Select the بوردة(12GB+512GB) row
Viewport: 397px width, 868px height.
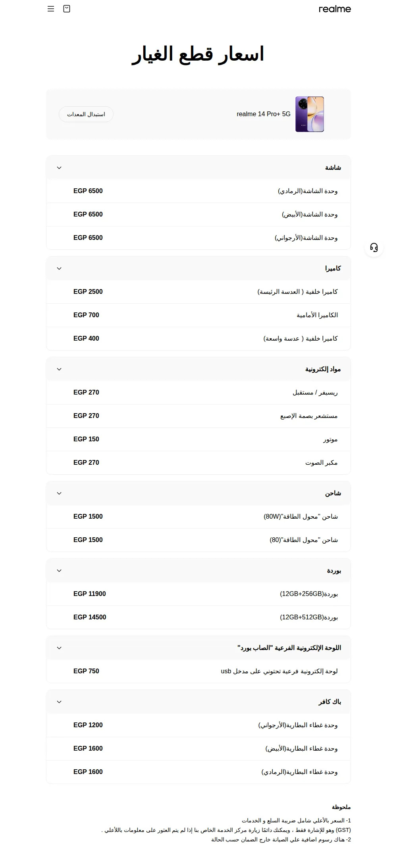pos(198,617)
